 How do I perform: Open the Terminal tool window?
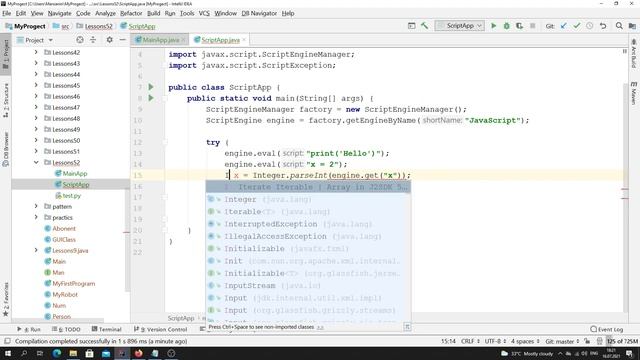(107, 329)
